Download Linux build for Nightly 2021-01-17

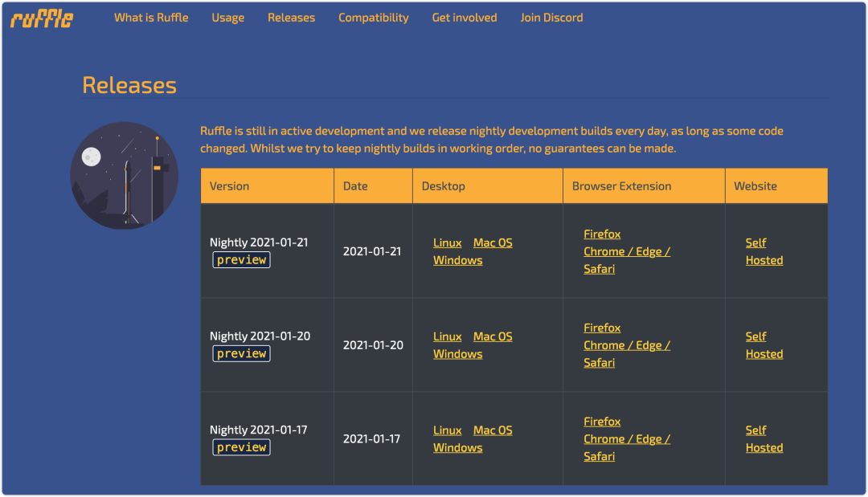click(448, 430)
